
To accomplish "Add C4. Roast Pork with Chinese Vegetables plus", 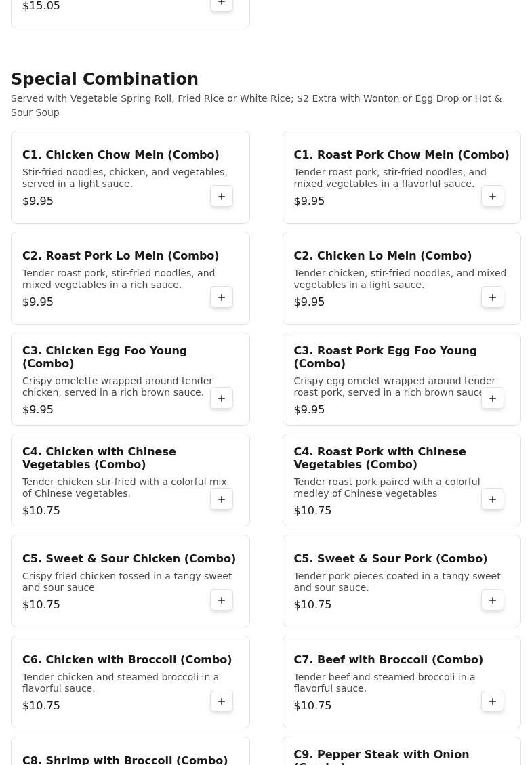I will coord(493,499).
